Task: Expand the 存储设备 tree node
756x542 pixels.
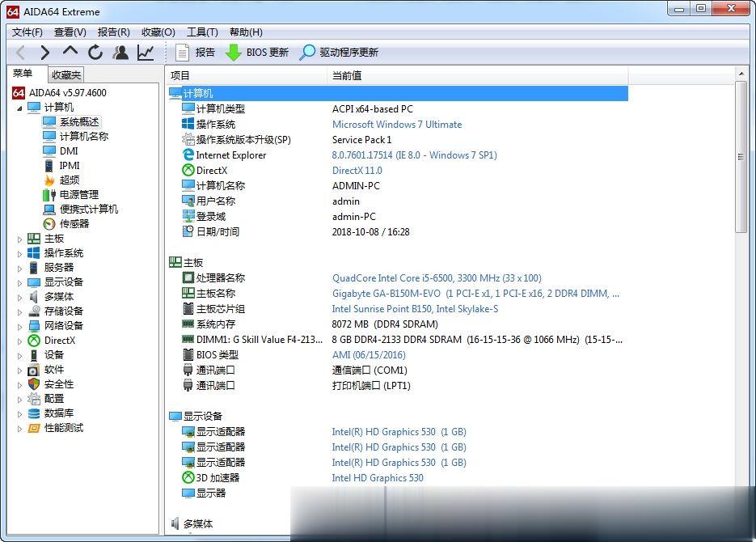Action: click(x=19, y=312)
